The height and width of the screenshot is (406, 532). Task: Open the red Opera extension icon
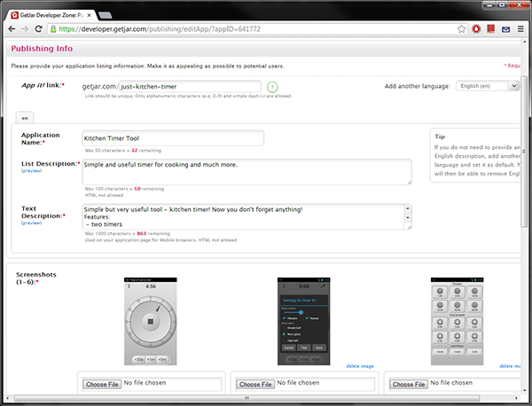(476, 29)
